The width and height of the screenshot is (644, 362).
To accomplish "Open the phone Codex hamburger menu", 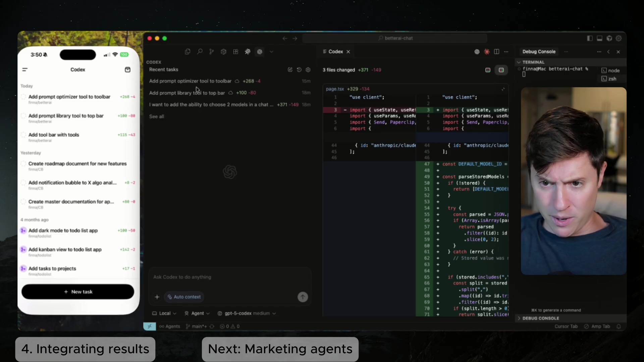I will click(x=25, y=70).
